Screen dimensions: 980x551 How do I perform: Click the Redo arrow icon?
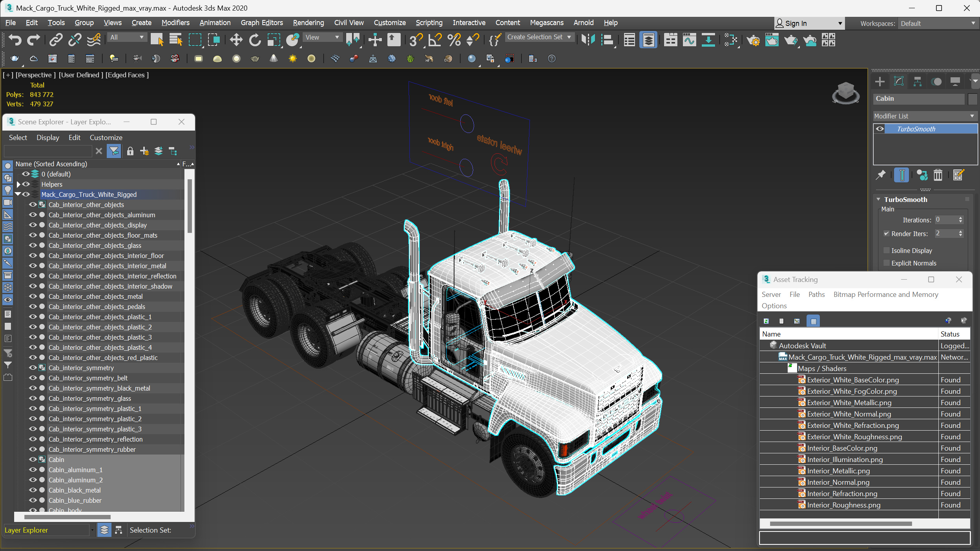pyautogui.click(x=33, y=40)
